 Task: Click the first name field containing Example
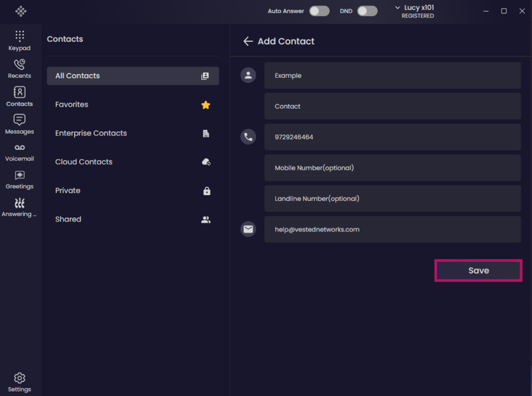pyautogui.click(x=392, y=75)
